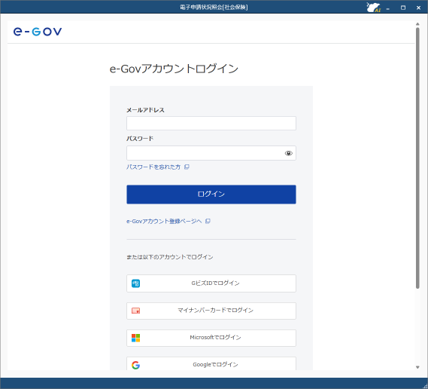Click the scrollbar up arrow
The image size is (428, 389).
click(x=417, y=24)
